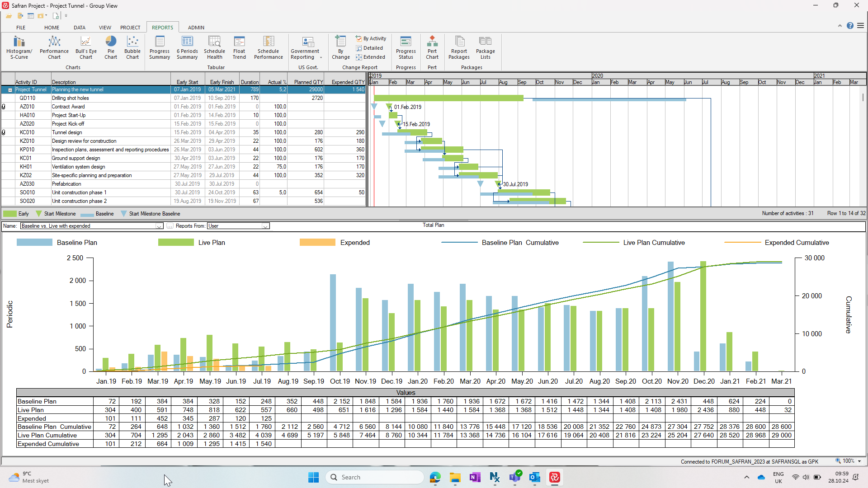Viewport: 868px width, 488px height.
Task: Open the Schedule Performance report
Action: point(269,47)
